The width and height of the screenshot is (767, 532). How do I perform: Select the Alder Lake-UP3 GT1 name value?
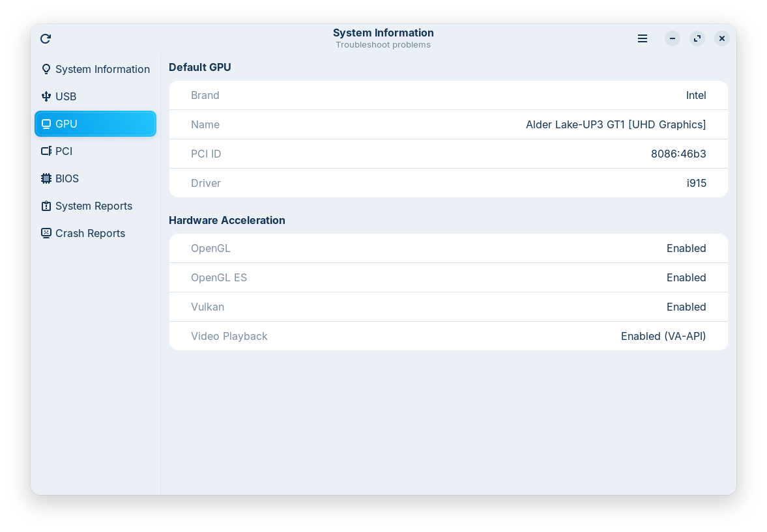pos(616,125)
